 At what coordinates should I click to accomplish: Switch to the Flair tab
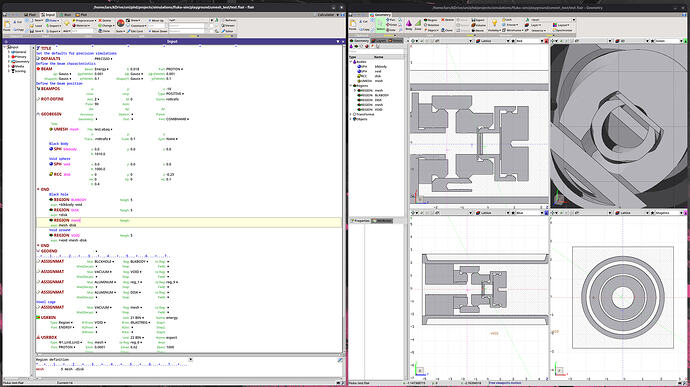point(29,15)
